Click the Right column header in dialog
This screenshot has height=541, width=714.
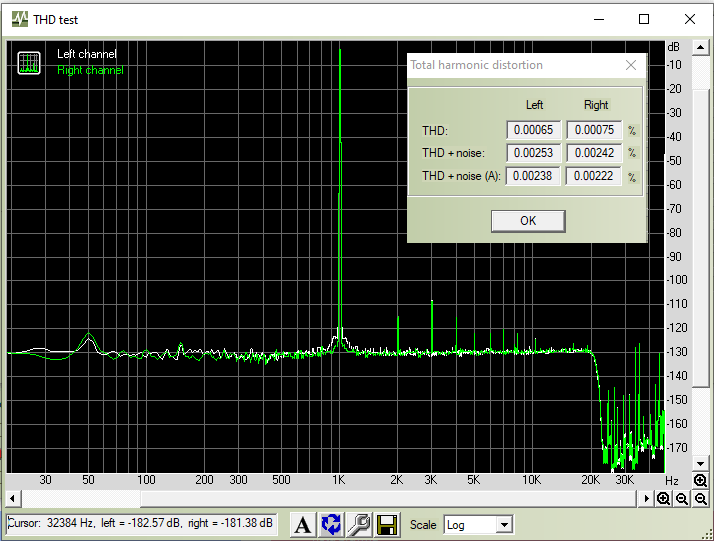(x=596, y=105)
